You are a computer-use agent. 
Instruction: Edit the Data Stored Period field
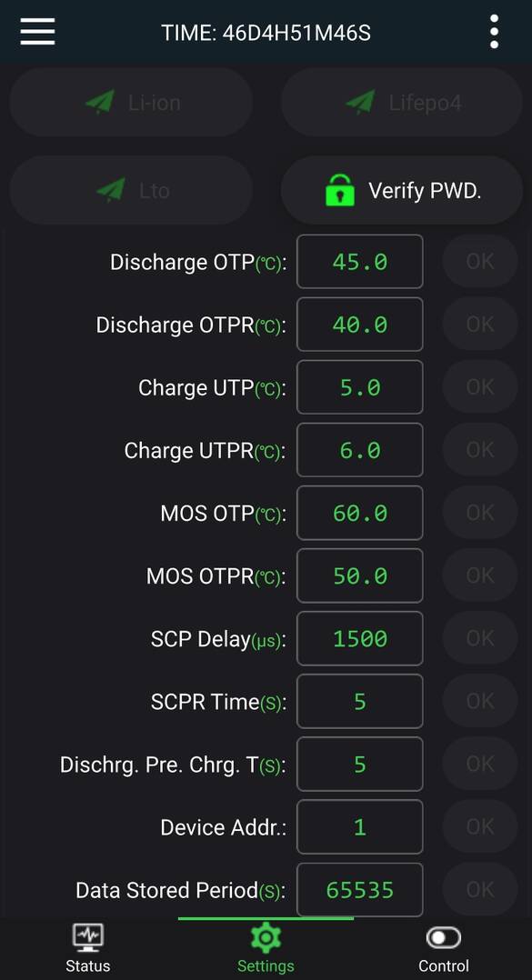pos(359,889)
